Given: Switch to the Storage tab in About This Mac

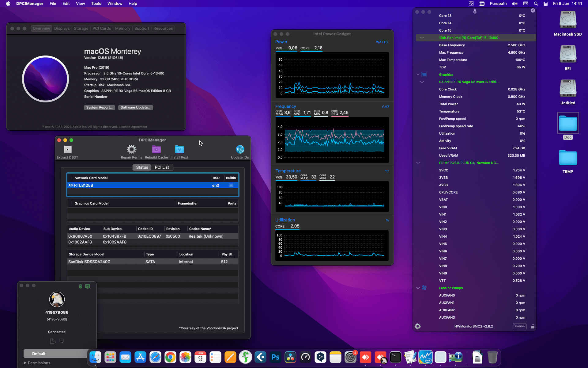Looking at the screenshot, I should [81, 29].
